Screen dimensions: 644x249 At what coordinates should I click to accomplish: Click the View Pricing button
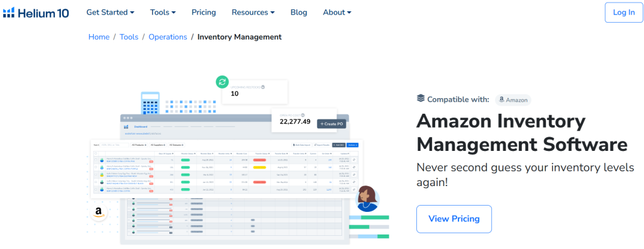[x=454, y=219]
